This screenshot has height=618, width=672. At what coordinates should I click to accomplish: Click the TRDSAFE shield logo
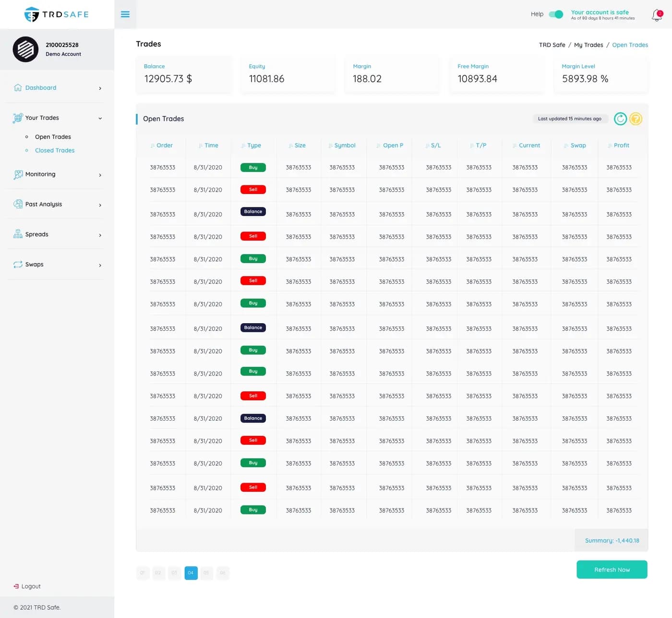tap(32, 14)
